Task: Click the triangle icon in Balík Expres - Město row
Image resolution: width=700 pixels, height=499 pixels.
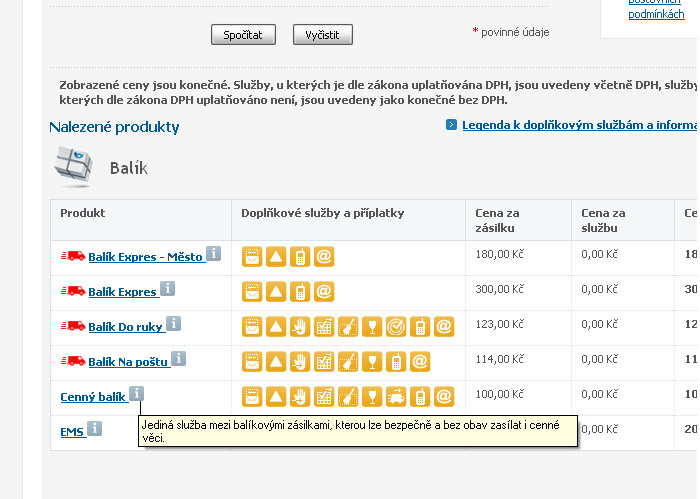Action: (x=276, y=257)
